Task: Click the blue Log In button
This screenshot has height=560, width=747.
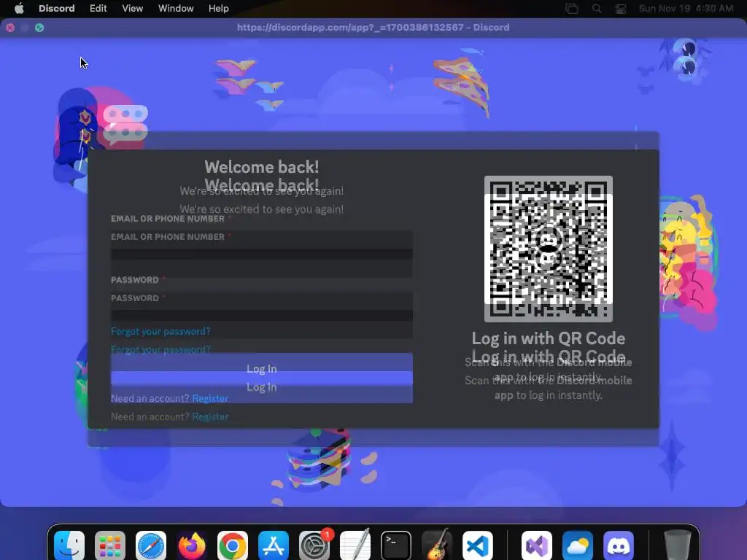Action: 262,378
